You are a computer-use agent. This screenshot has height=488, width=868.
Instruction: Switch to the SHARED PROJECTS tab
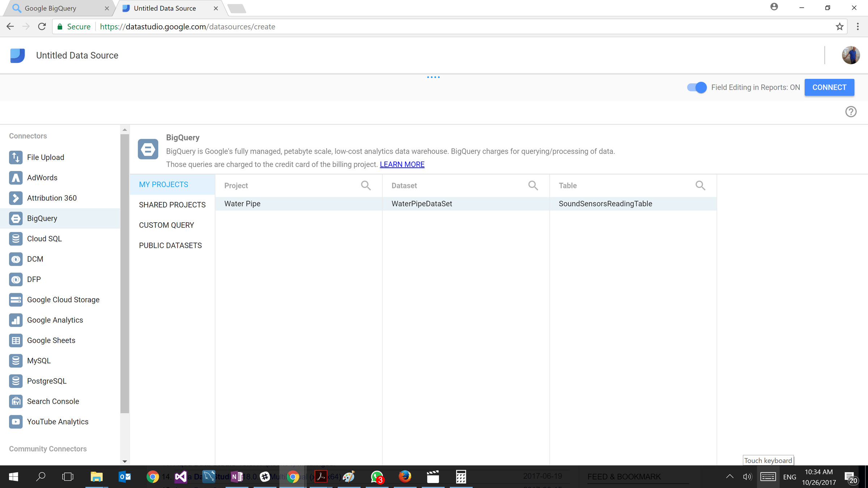point(172,205)
